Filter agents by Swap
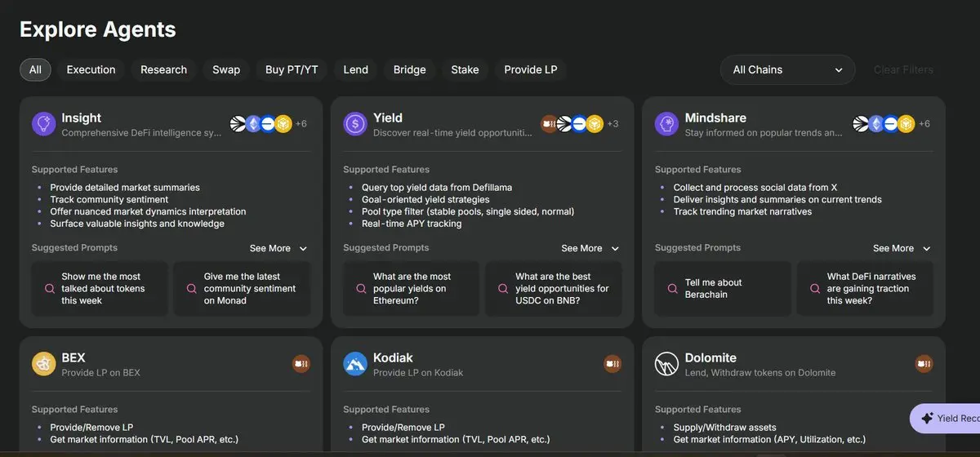This screenshot has height=457, width=980. [226, 70]
